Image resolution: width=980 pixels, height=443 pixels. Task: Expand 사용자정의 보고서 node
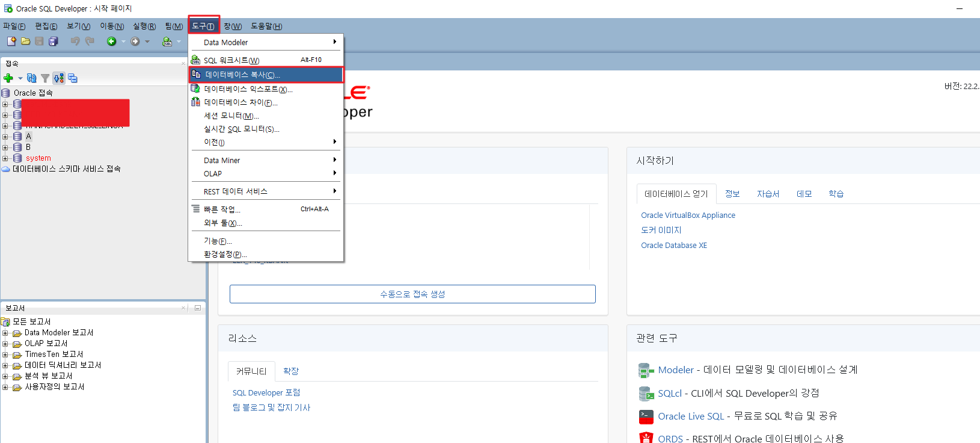(5, 387)
